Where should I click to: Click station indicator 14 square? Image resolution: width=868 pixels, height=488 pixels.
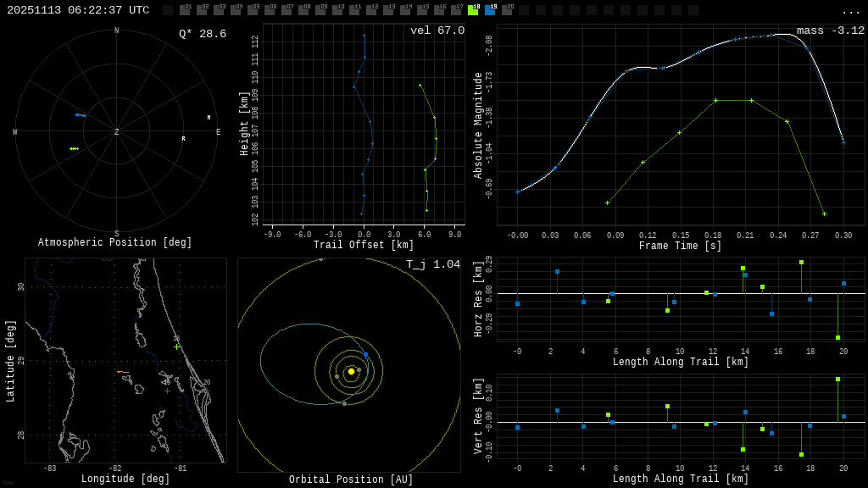click(405, 10)
